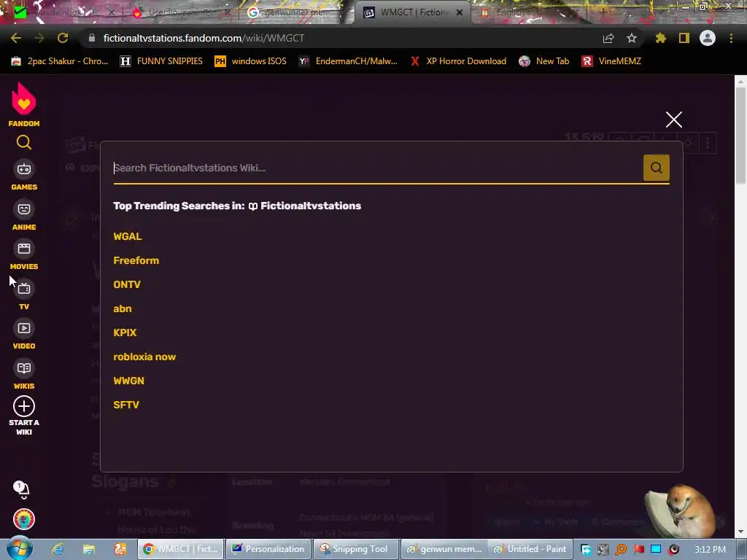This screenshot has width=747, height=560.
Task: Open the Movies section in sidebar
Action: click(x=24, y=255)
